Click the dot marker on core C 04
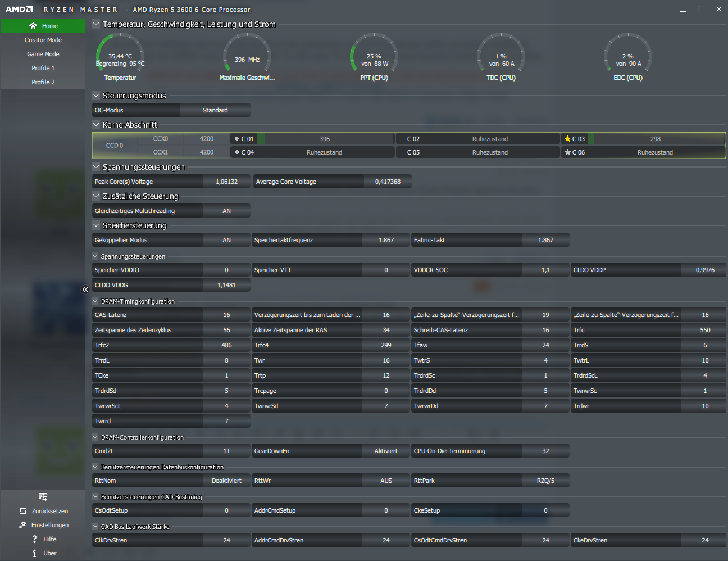This screenshot has height=561, width=728. click(x=236, y=152)
